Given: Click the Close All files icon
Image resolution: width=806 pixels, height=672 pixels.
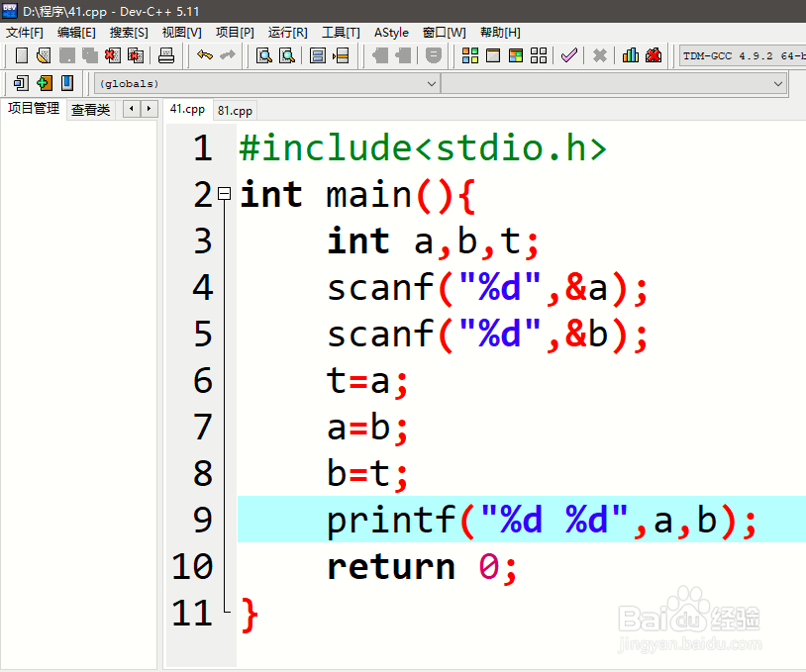Looking at the screenshot, I should 136,55.
